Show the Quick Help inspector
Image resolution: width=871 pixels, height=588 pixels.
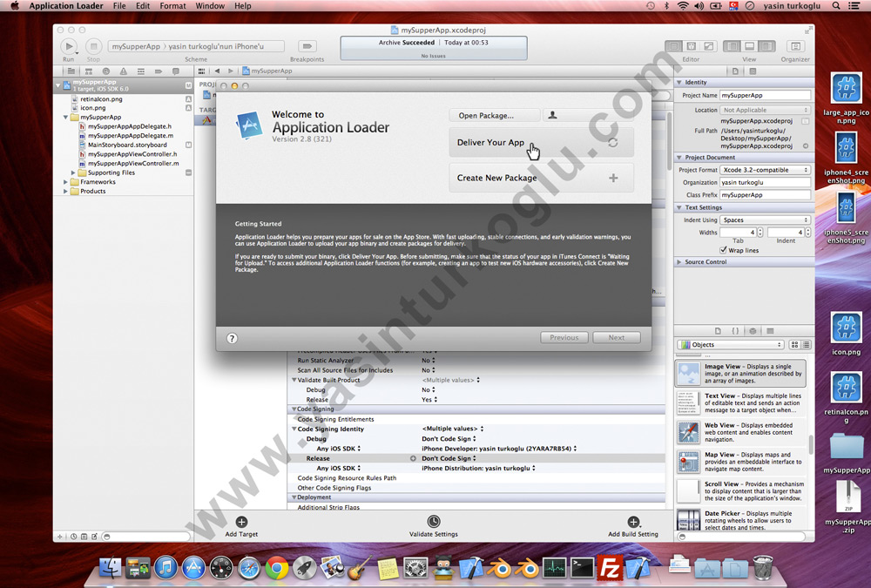[x=753, y=71]
